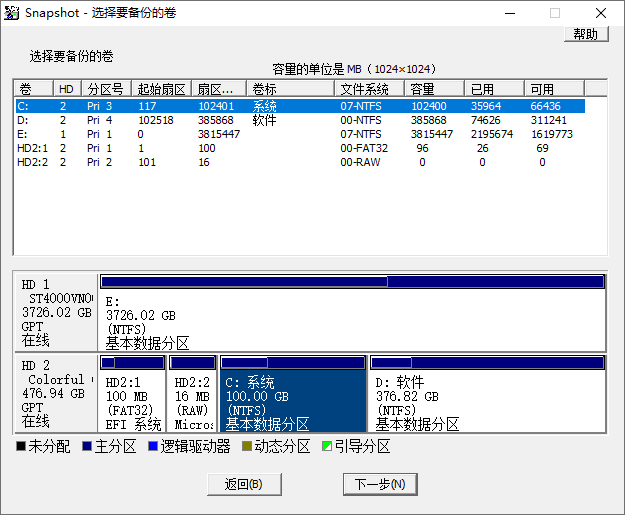
Task: Click the 已用 column header
Action: click(494, 88)
